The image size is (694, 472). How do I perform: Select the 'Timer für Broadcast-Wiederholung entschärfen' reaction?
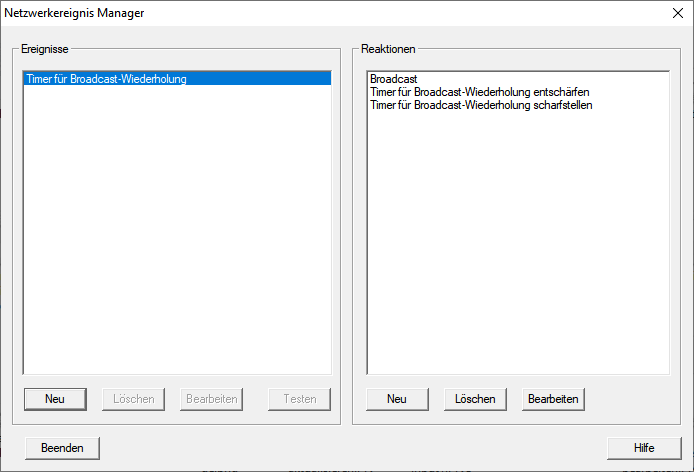click(x=479, y=91)
